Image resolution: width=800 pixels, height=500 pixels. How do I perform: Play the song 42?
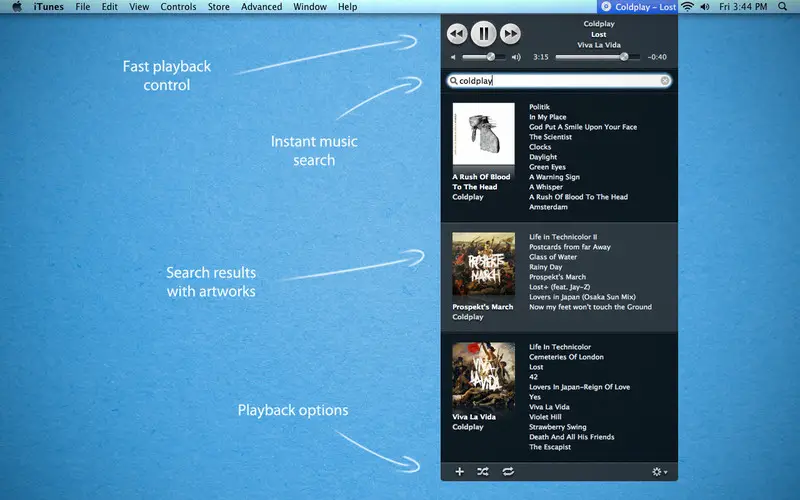(533, 377)
